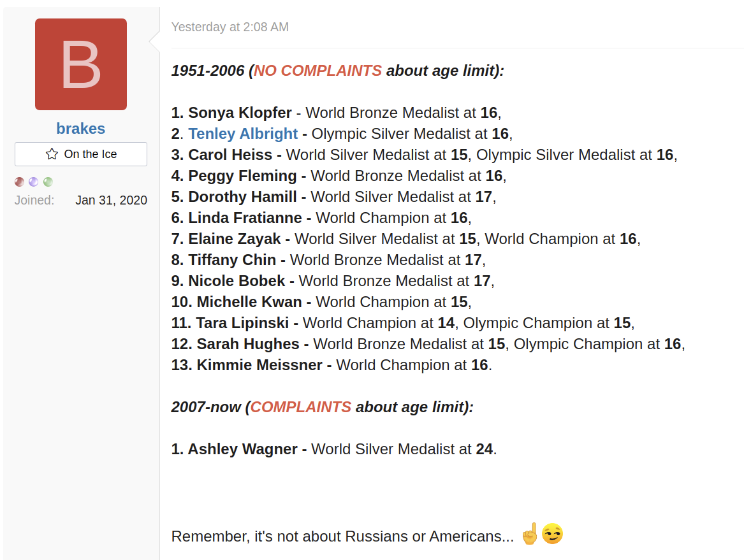Viewport: 744px width, 560px height.
Task: Click the red NO COMPLAINTS text
Action: pyautogui.click(x=318, y=71)
